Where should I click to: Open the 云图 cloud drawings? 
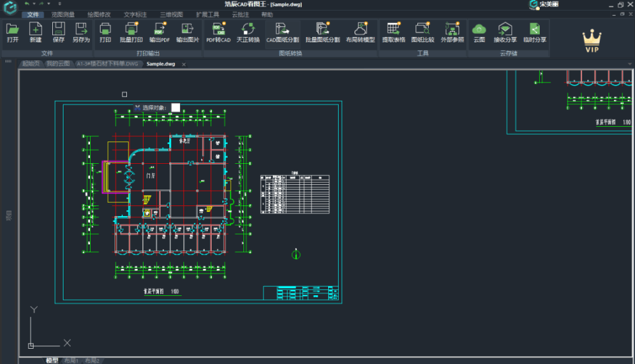click(479, 32)
